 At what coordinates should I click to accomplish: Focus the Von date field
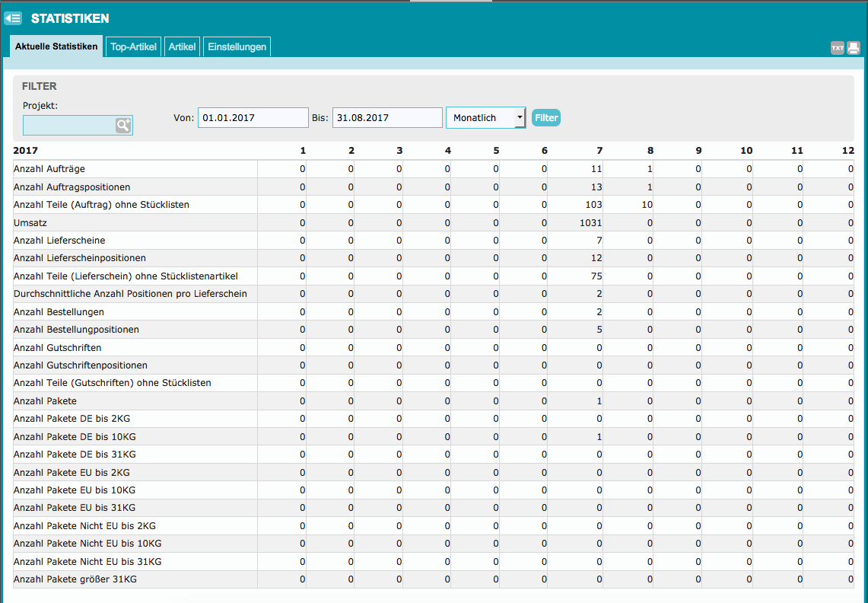253,117
